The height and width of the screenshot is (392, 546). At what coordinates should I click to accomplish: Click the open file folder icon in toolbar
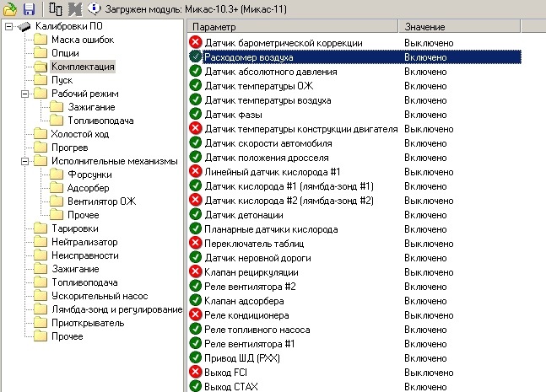(x=10, y=9)
